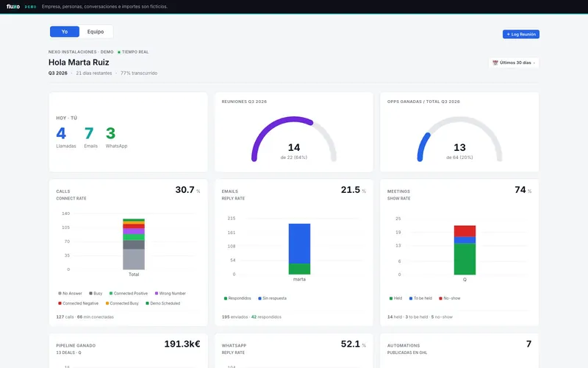
Task: Click the 191.3k€ pipeline value
Action: click(182, 344)
